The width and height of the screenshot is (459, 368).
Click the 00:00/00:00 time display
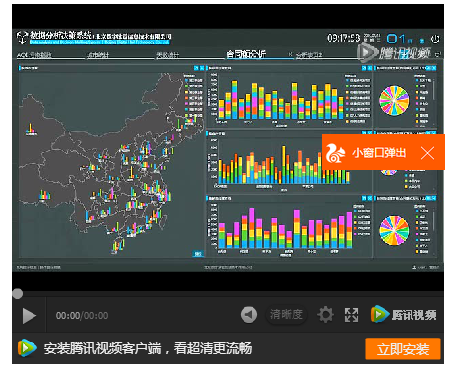tap(82, 316)
